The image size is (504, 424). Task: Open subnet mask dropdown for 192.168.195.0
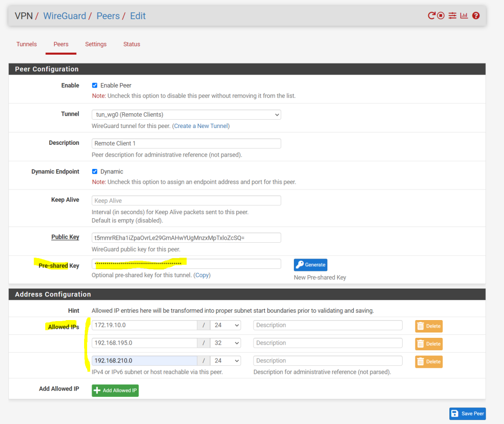pos(225,343)
